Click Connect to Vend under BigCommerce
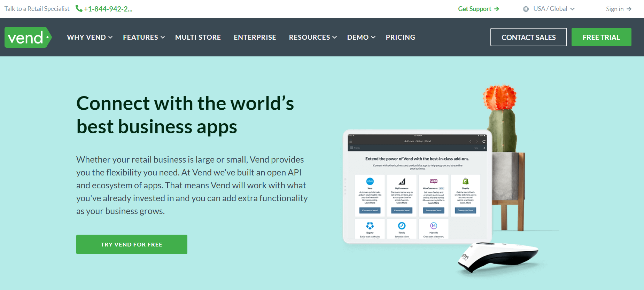This screenshot has width=644, height=290. [402, 211]
